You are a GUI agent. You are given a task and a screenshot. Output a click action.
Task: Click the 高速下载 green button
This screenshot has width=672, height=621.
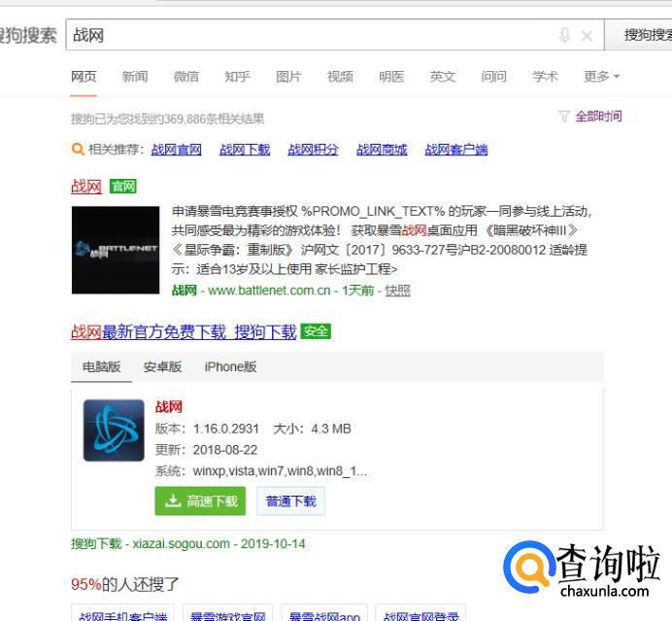pos(201,500)
